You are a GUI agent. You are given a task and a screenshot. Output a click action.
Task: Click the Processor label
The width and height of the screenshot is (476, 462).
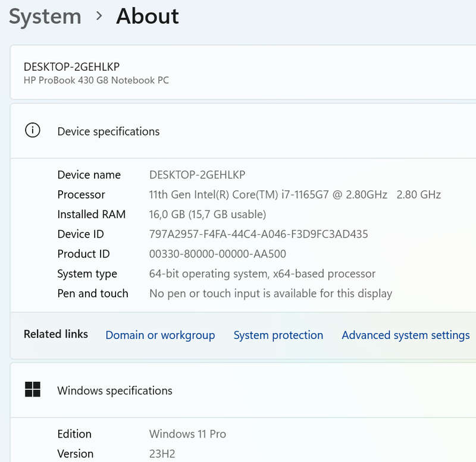point(81,194)
